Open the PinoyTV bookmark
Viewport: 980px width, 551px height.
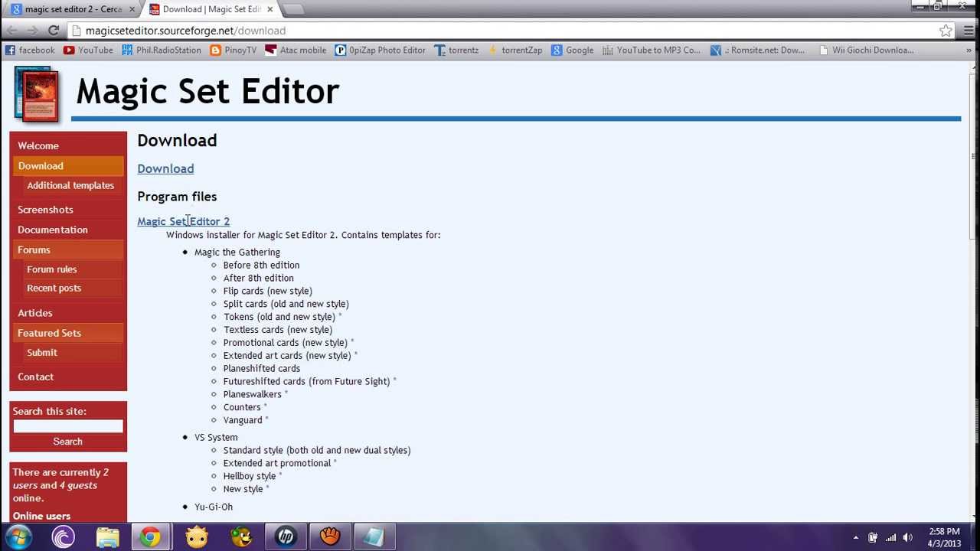[x=233, y=50]
